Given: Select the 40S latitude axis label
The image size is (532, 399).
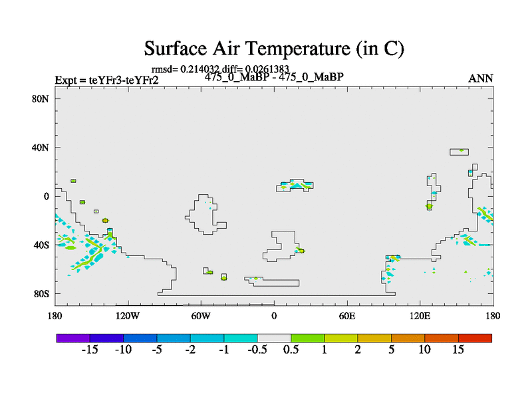Looking at the screenshot, I should pyautogui.click(x=41, y=245).
